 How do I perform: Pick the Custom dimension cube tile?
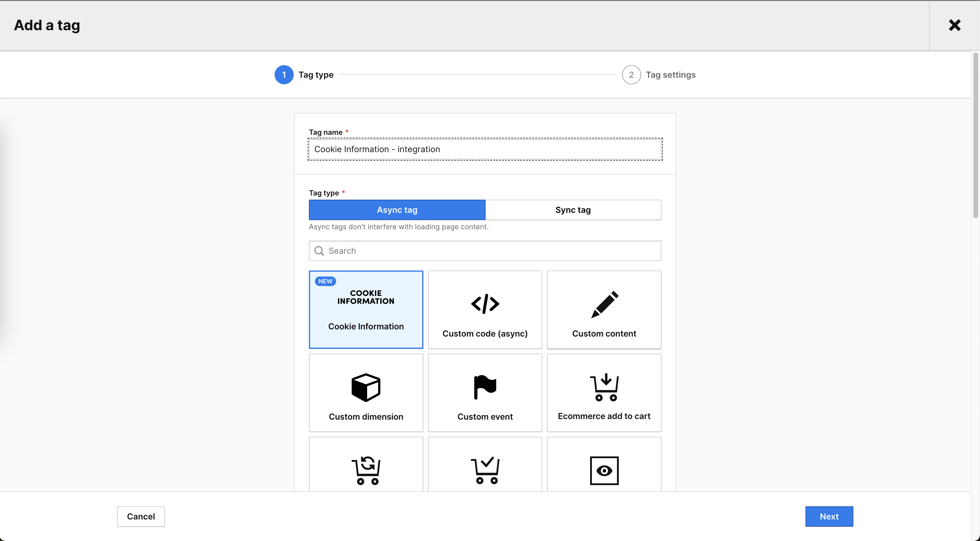click(x=366, y=392)
